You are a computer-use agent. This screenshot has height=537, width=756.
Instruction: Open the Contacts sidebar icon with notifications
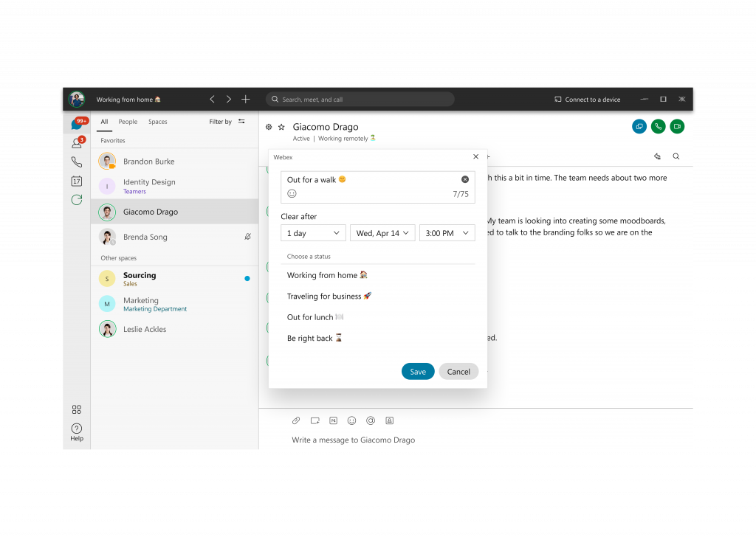(77, 142)
